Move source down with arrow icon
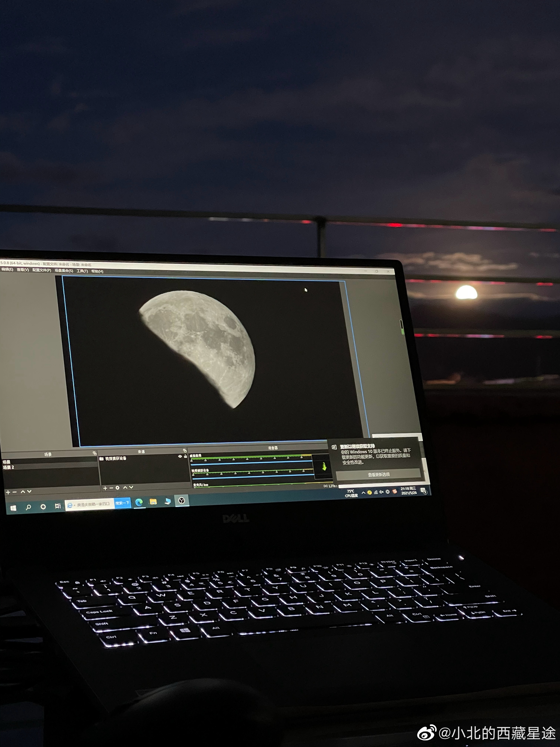This screenshot has height=747, width=560. point(131,487)
